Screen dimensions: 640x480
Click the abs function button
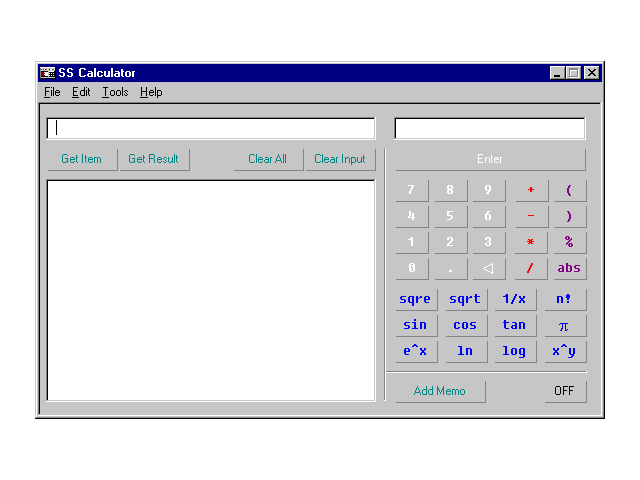click(569, 268)
